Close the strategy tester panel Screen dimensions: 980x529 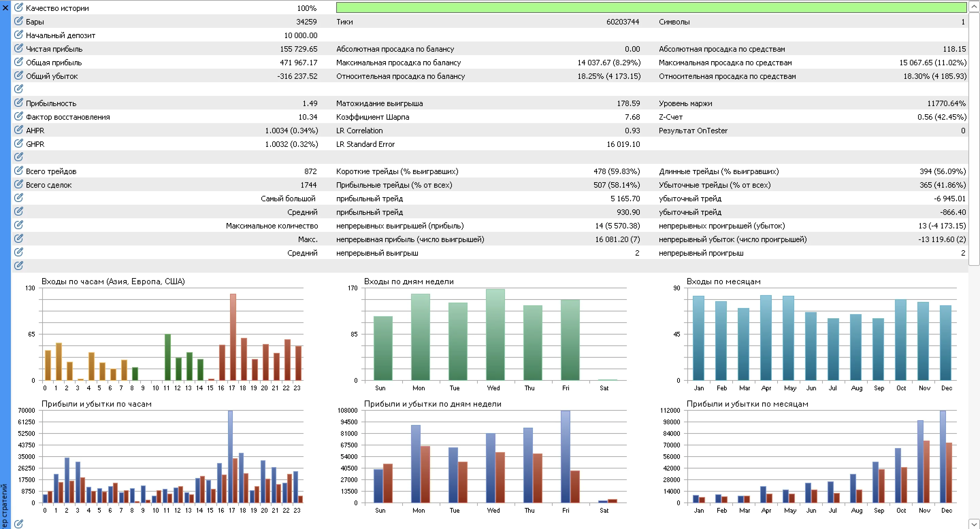(x=5, y=7)
